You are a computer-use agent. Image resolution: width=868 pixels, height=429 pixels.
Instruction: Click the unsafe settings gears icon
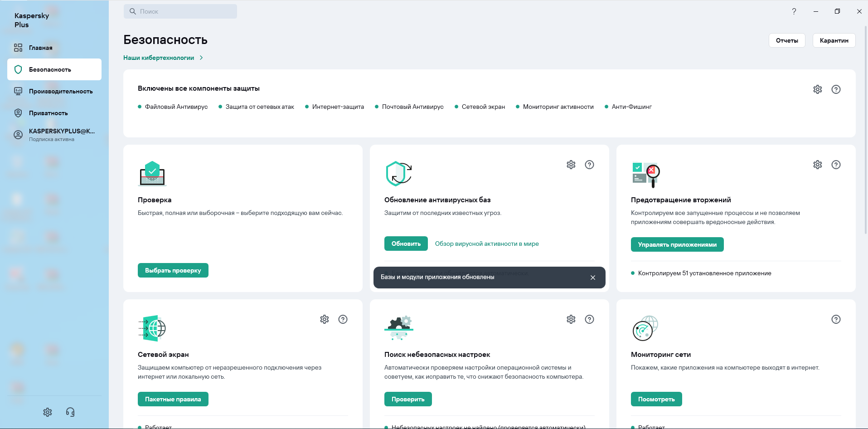pos(399,328)
